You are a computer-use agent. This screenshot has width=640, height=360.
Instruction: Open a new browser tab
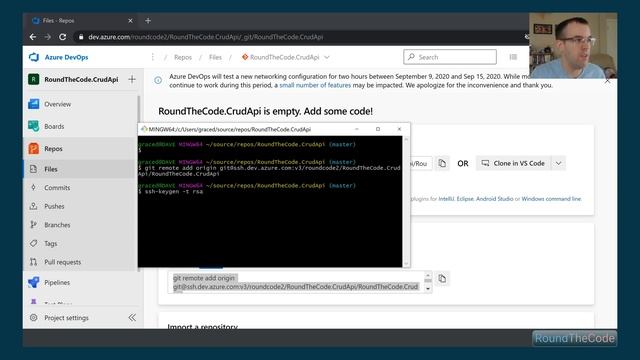pos(148,20)
